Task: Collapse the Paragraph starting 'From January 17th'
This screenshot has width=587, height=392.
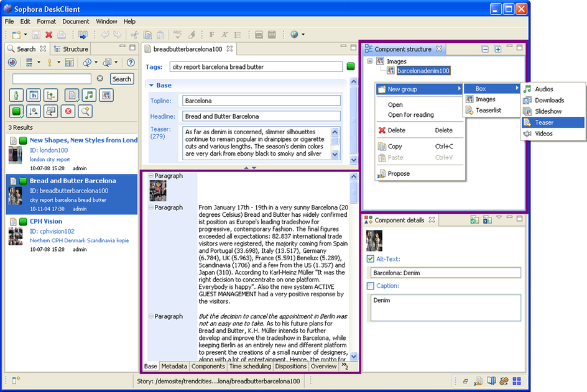Action: pos(151,207)
